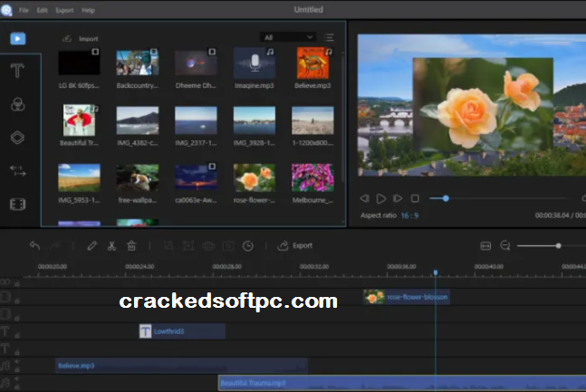Click the timeline zoom slider handle
This screenshot has height=392, width=586.
(558, 245)
